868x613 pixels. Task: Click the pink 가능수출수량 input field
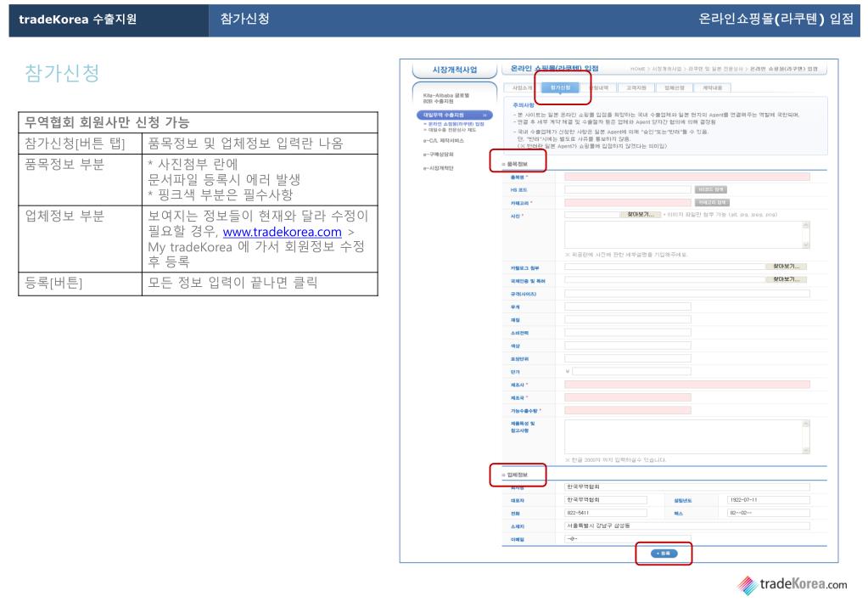point(628,410)
